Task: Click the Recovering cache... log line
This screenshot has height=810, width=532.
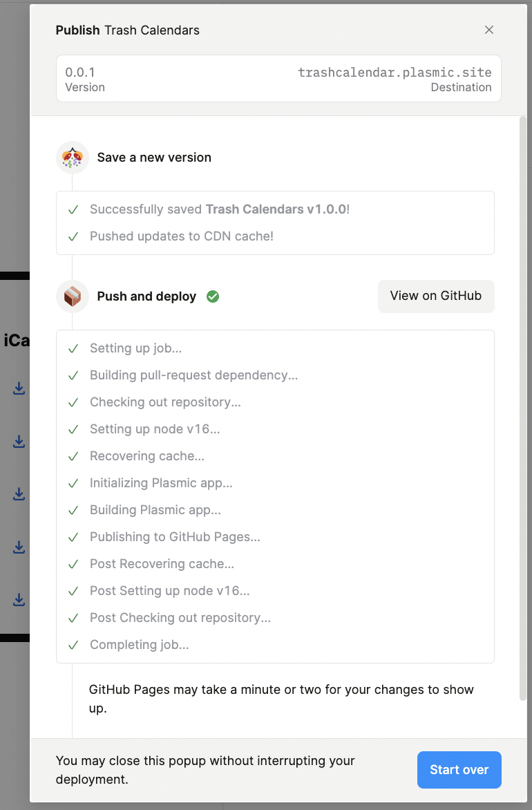Action: click(147, 456)
